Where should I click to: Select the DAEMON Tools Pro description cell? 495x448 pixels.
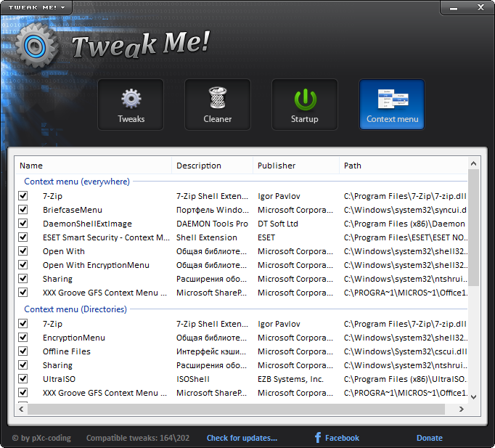pos(212,224)
